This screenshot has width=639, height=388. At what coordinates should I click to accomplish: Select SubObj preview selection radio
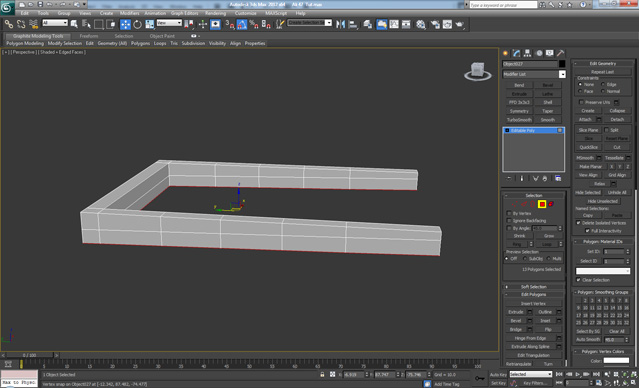(524, 259)
